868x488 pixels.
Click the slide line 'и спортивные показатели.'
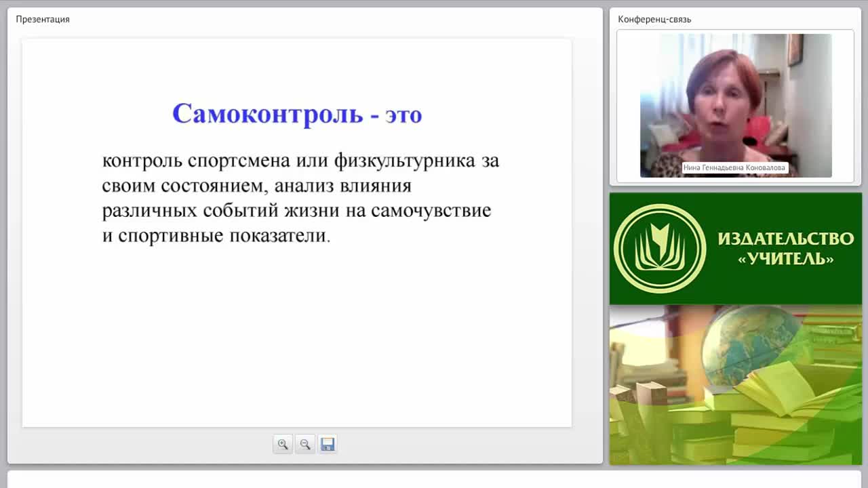point(216,236)
